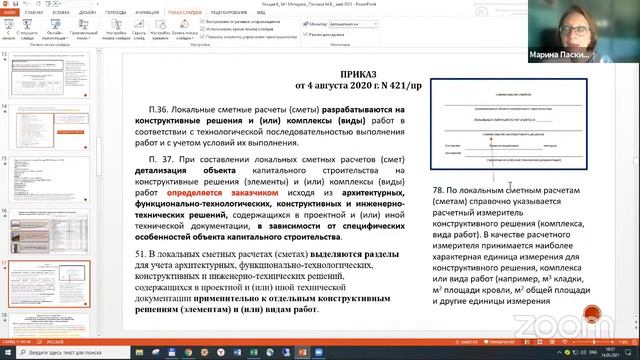Switch to the АНИМАЦИЯ ribbon tab
Screen dimensions: 640x360
click(147, 13)
